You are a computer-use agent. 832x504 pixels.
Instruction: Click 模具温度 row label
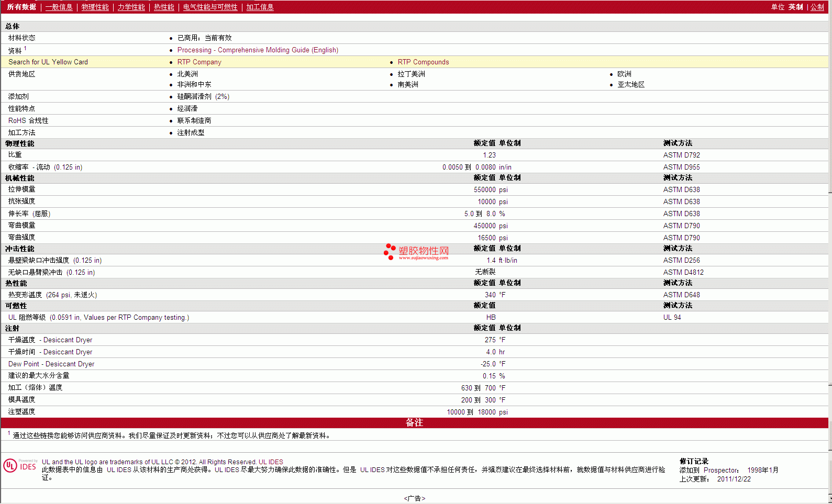[x=21, y=399]
